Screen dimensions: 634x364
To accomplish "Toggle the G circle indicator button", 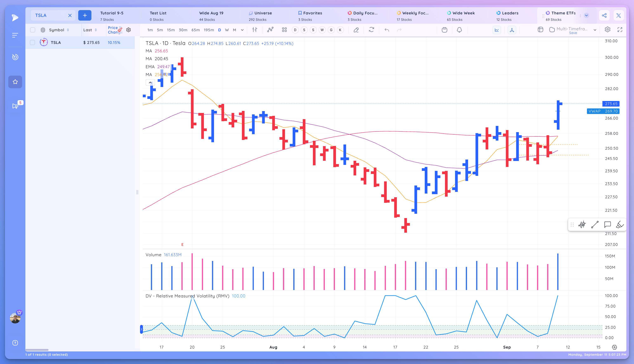I will tap(331, 30).
